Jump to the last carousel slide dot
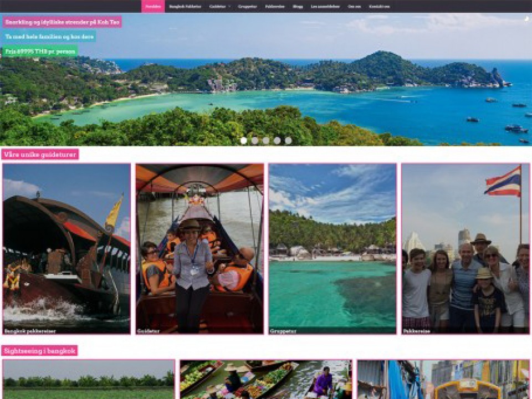 pos(288,141)
